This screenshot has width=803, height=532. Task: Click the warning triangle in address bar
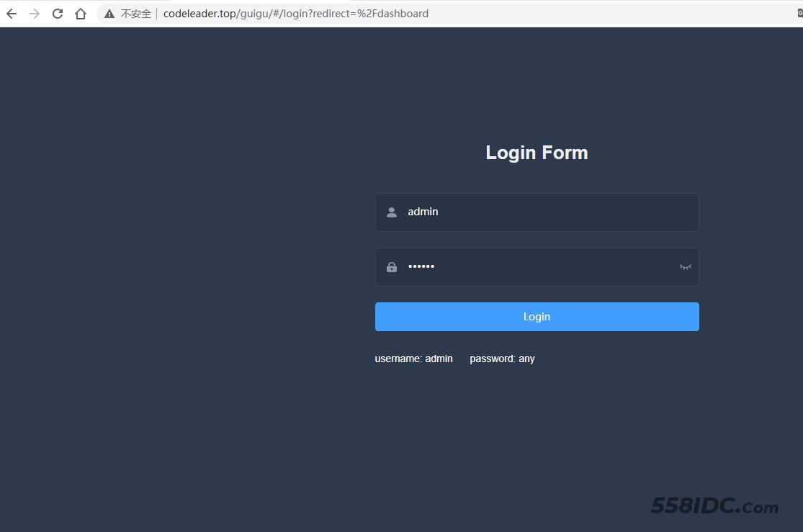pyautogui.click(x=109, y=13)
